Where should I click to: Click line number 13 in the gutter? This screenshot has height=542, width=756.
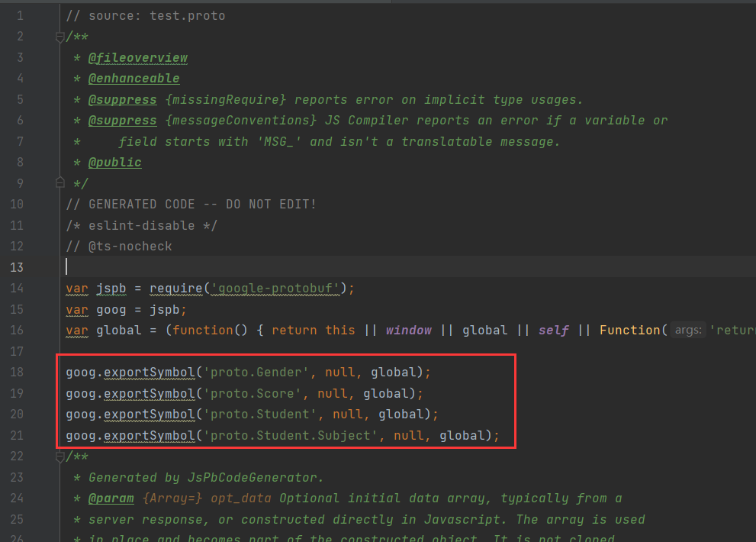17,267
